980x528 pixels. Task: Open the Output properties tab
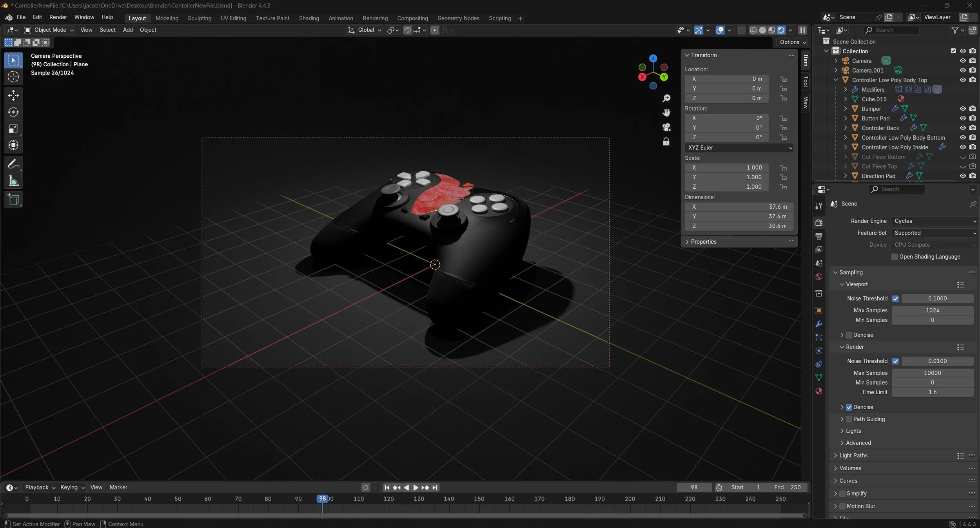click(819, 236)
